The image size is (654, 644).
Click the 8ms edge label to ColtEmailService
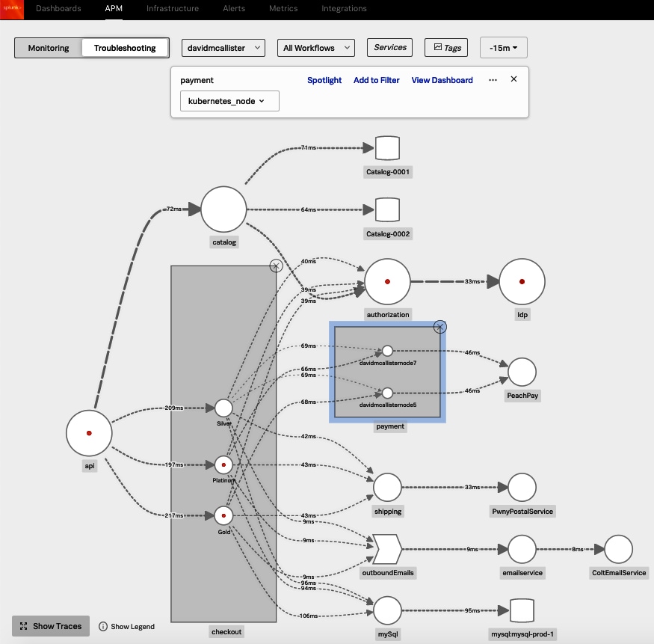(577, 549)
